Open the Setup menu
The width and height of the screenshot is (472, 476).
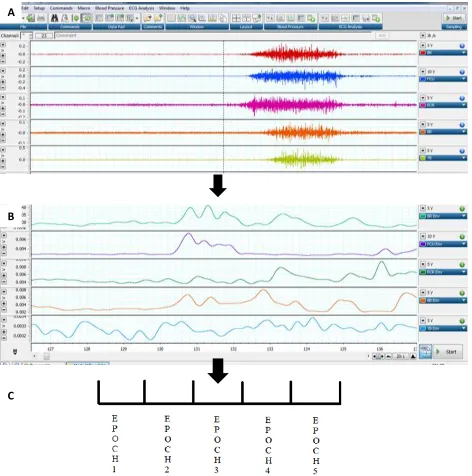pyautogui.click(x=39, y=8)
